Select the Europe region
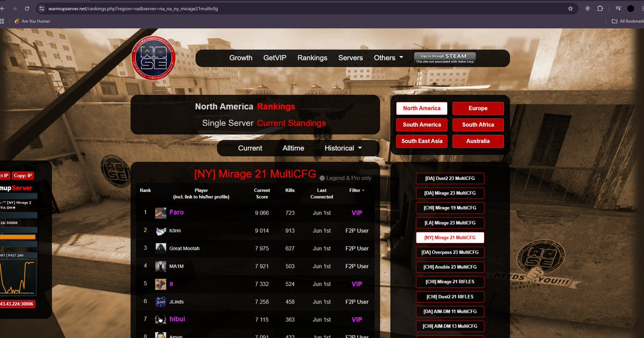Image resolution: width=644 pixels, height=338 pixels. (x=478, y=109)
